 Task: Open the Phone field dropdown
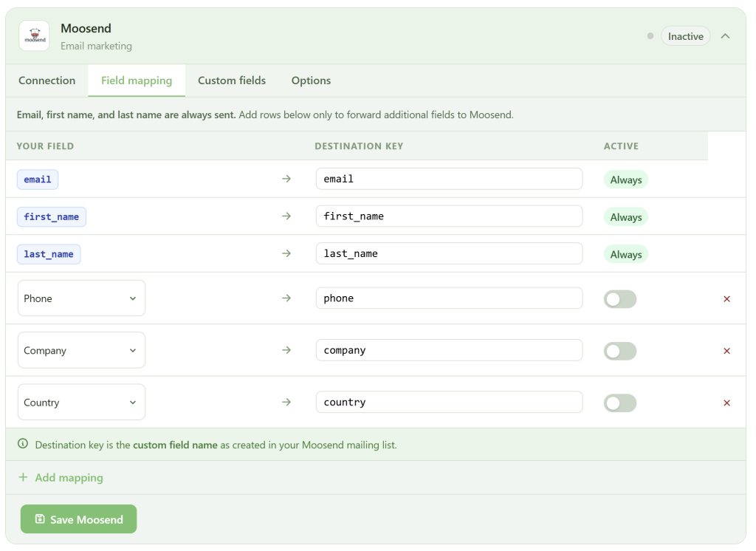pos(81,298)
